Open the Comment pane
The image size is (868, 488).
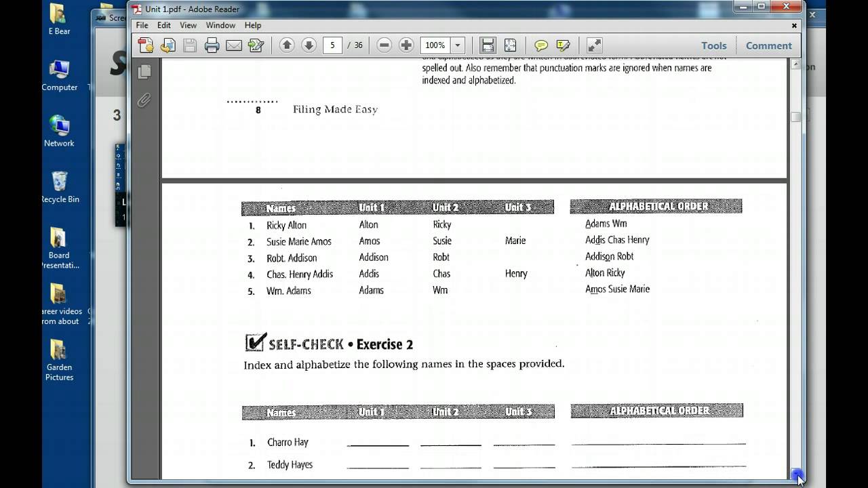(769, 45)
